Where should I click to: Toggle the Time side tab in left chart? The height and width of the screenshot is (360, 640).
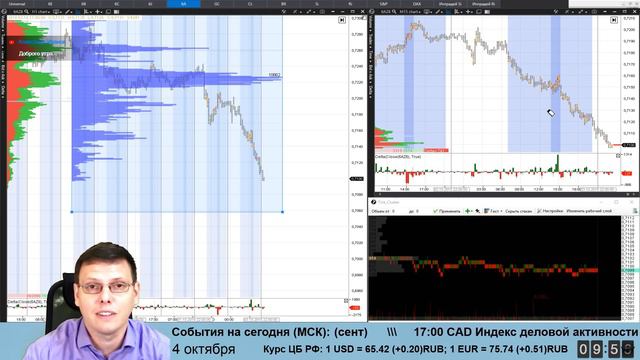point(3,55)
